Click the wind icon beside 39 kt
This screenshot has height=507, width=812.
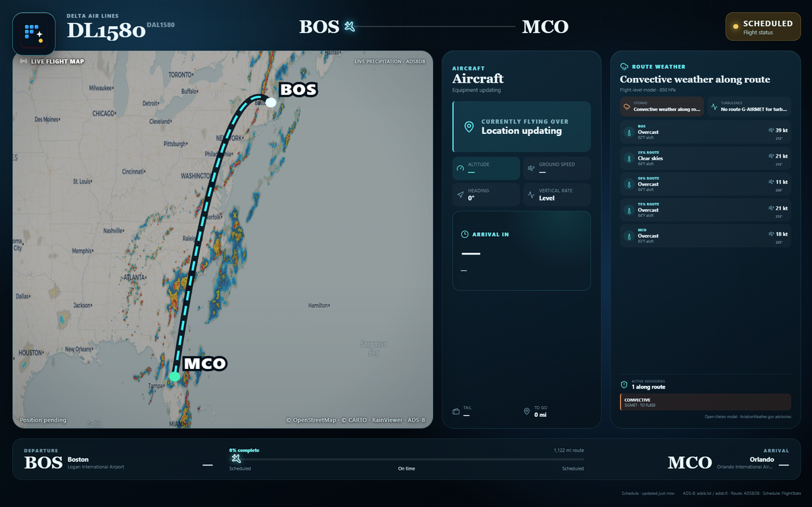coord(772,129)
